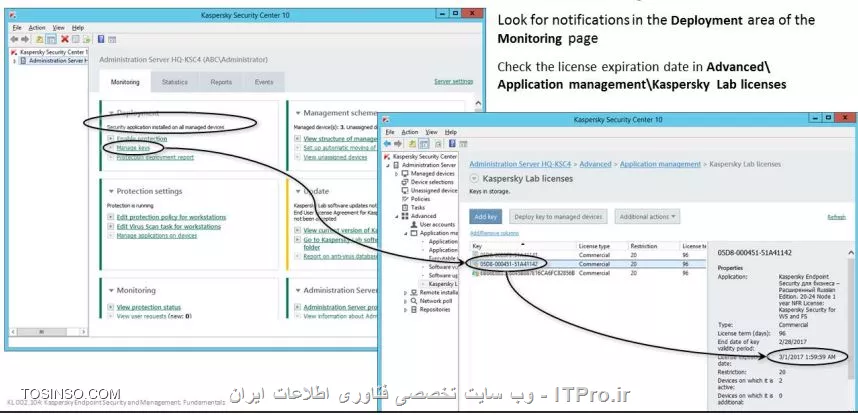This screenshot has height=415, width=858.
Task: Click the red X delete icon in the rear window toolbar
Action: pyautogui.click(x=65, y=39)
